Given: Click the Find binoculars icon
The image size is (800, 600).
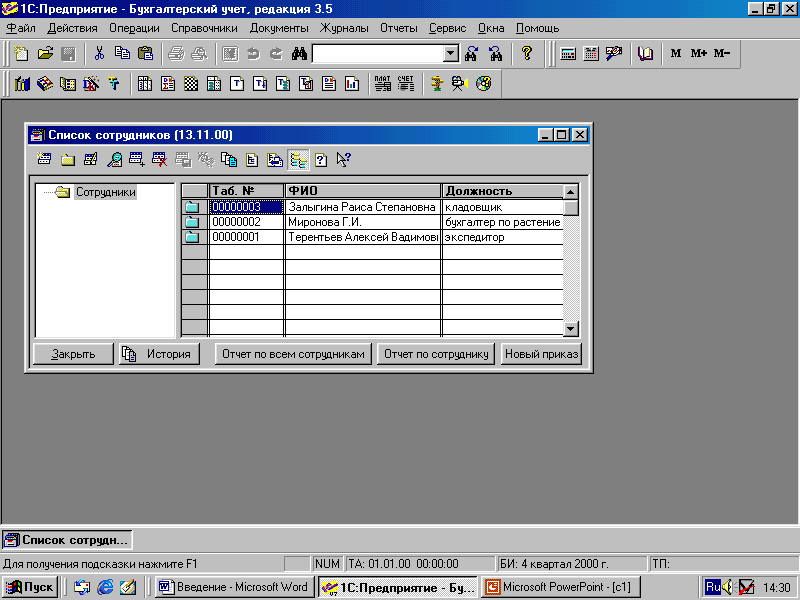Looking at the screenshot, I should [x=299, y=53].
